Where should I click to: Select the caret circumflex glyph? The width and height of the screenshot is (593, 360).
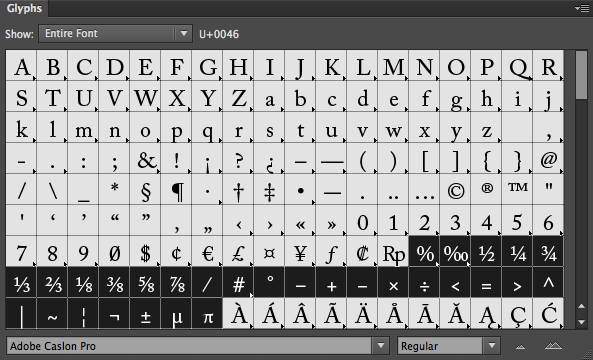pos(549,282)
